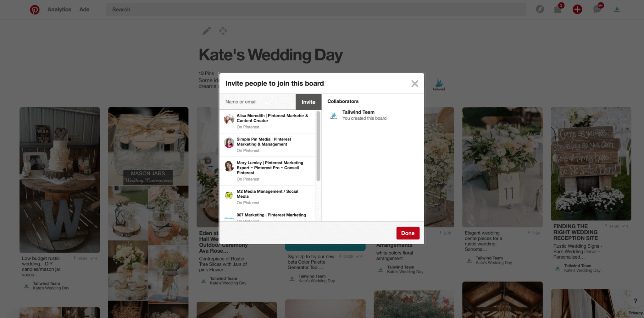Click the move pins arrows icon
The image size is (644, 318).
point(223,31)
